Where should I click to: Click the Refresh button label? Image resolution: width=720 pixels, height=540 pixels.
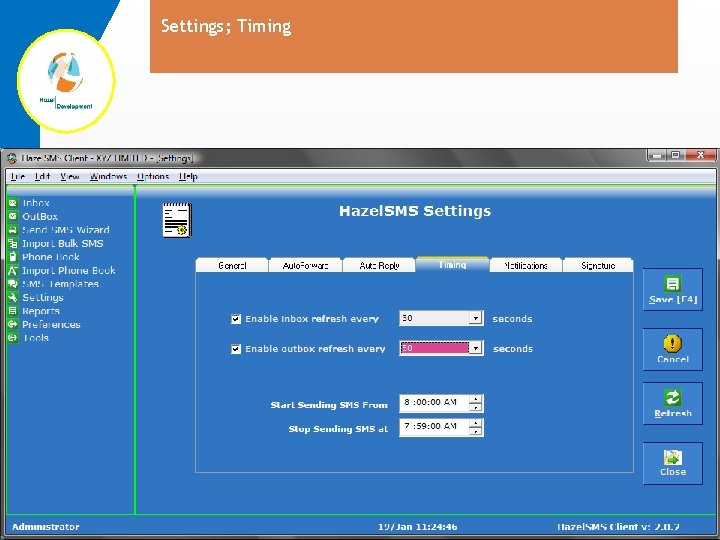click(673, 413)
